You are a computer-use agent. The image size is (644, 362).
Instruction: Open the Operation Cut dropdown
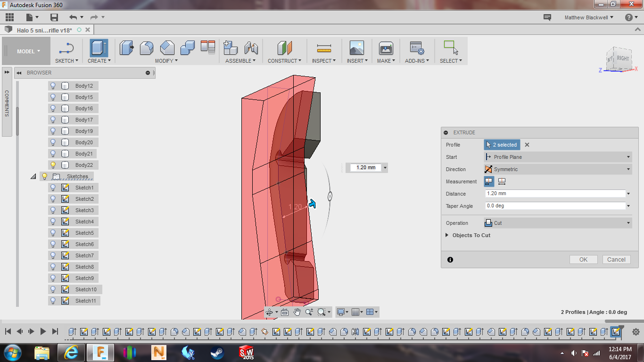[x=558, y=223]
